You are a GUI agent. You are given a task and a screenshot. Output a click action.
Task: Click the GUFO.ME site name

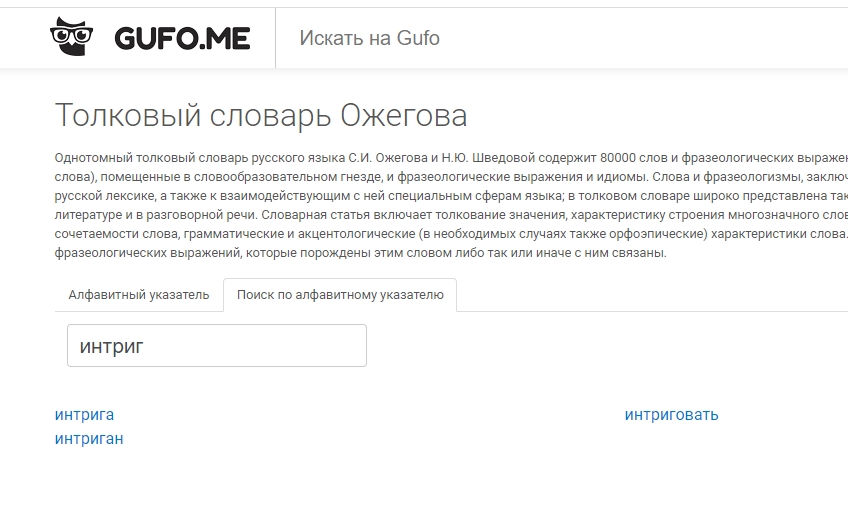pos(182,39)
